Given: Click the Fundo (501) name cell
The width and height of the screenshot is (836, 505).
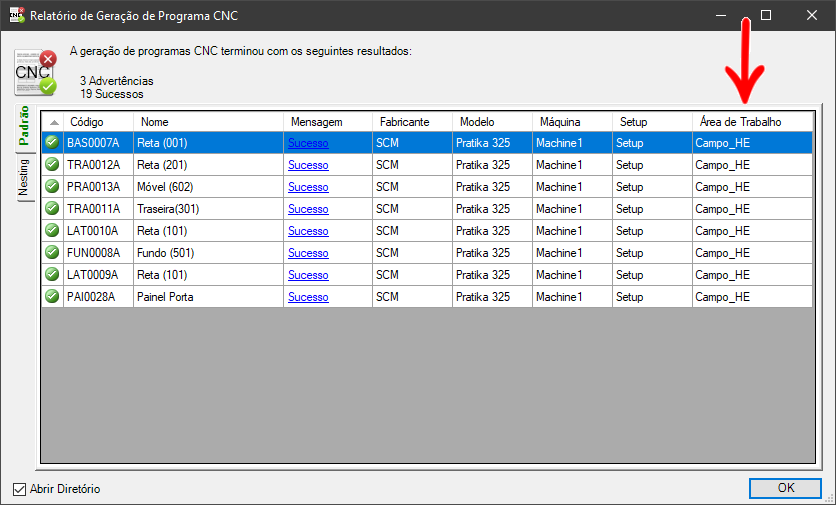Looking at the screenshot, I should point(208,253).
